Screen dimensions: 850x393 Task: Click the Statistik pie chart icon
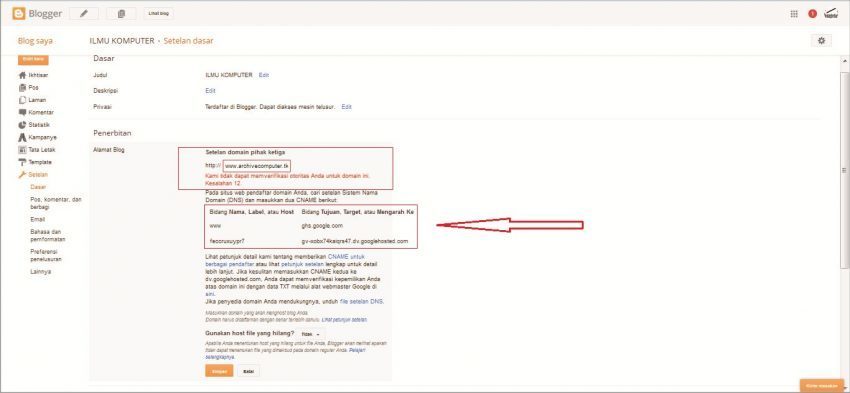pos(22,125)
